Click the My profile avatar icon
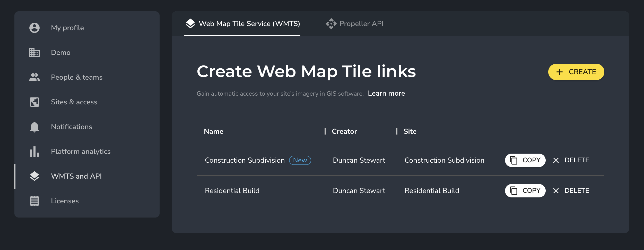644x250 pixels. (x=34, y=28)
